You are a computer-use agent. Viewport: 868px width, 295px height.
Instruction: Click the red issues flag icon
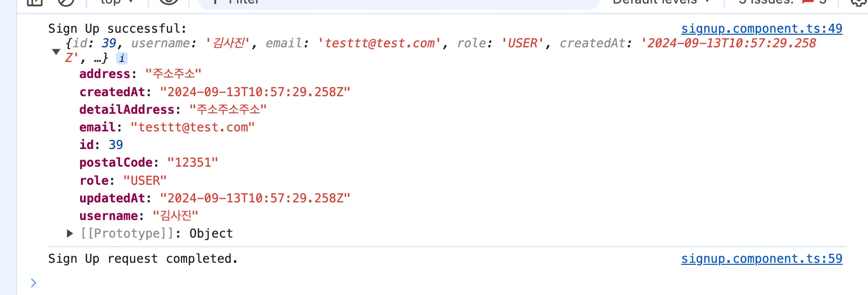coord(808,2)
